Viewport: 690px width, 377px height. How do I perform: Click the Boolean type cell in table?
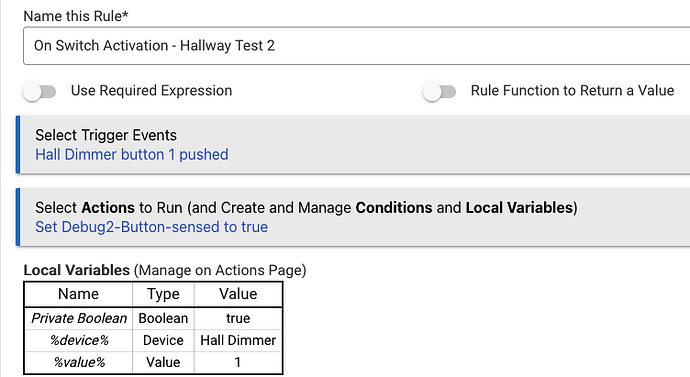coord(163,318)
